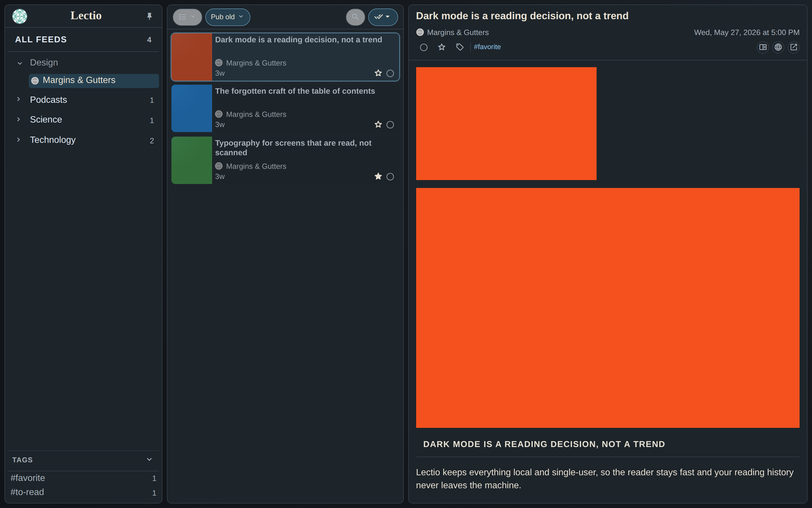Click the article title in reader pane

coord(522,16)
